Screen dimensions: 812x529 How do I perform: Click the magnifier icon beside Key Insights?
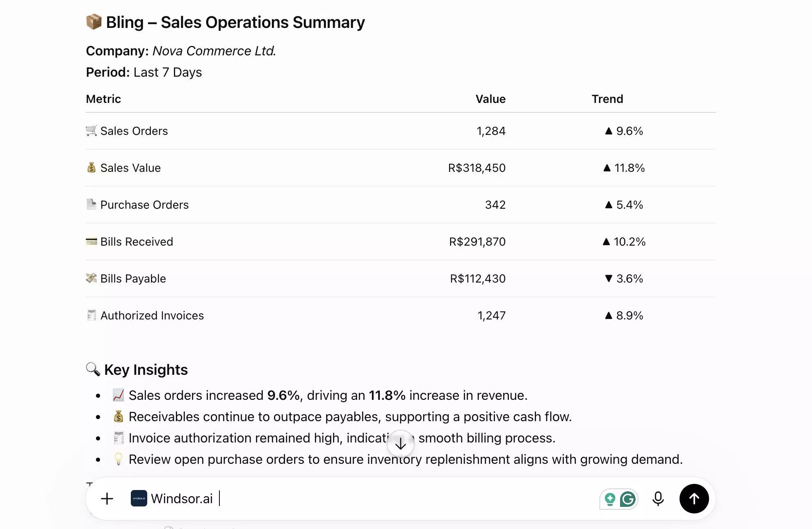point(93,369)
